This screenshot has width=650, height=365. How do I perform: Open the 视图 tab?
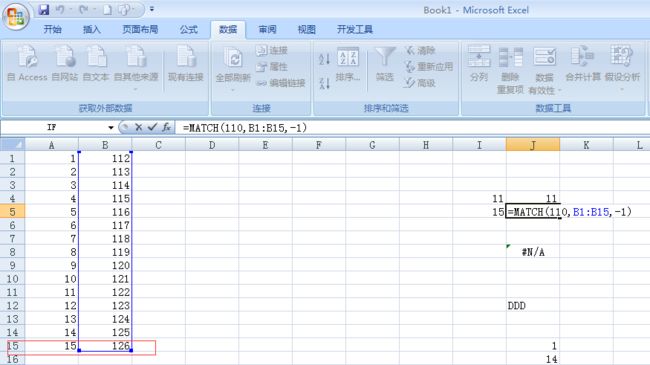click(x=307, y=29)
